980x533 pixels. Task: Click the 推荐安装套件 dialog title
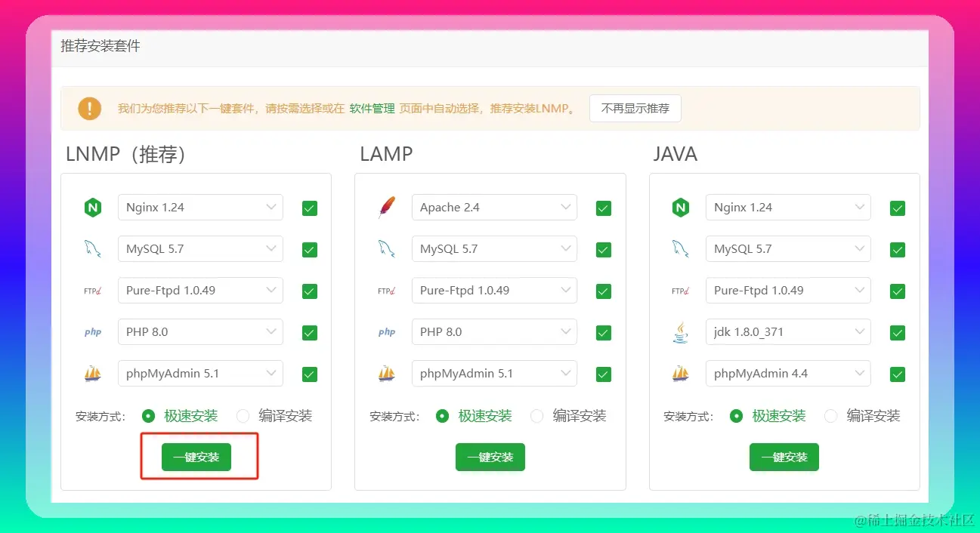click(100, 46)
